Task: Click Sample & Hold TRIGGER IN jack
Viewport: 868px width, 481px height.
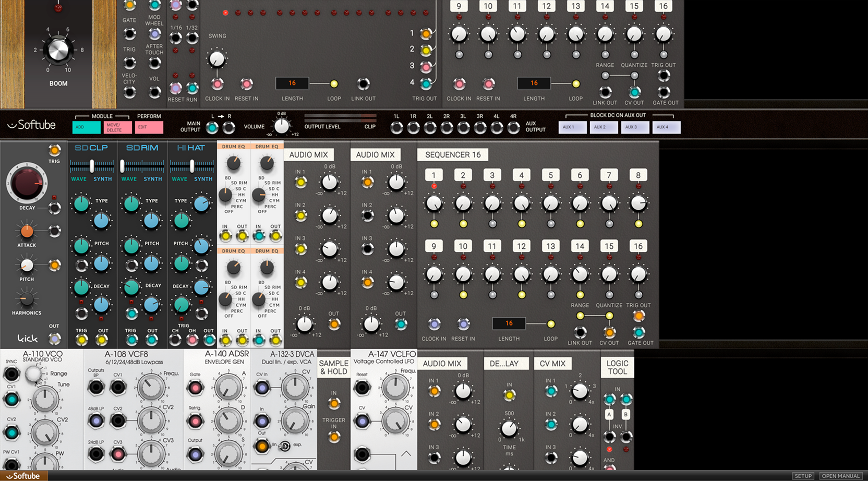Action: click(x=334, y=437)
